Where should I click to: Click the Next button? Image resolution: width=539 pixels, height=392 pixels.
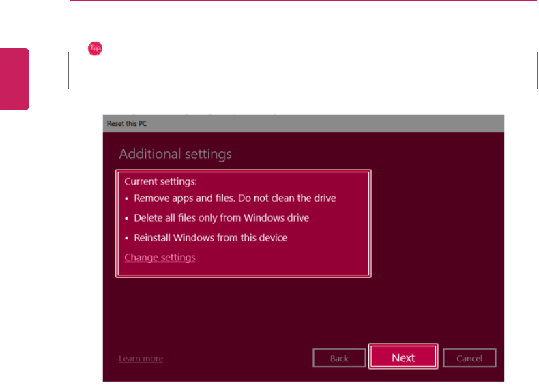click(403, 358)
